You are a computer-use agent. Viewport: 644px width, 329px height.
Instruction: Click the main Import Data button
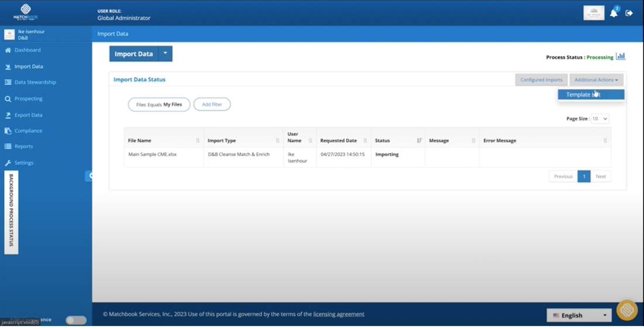(134, 53)
